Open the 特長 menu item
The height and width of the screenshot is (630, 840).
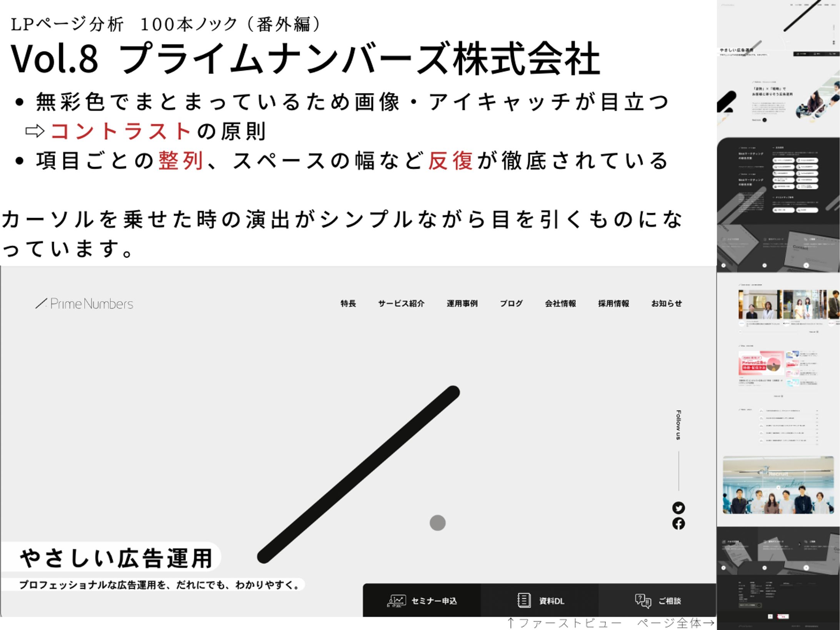coord(348,303)
